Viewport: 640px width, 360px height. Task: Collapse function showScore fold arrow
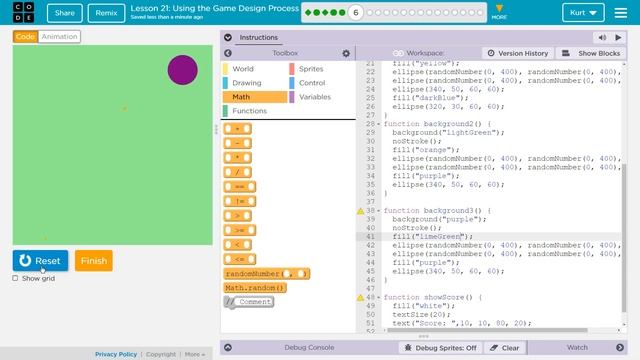point(378,298)
